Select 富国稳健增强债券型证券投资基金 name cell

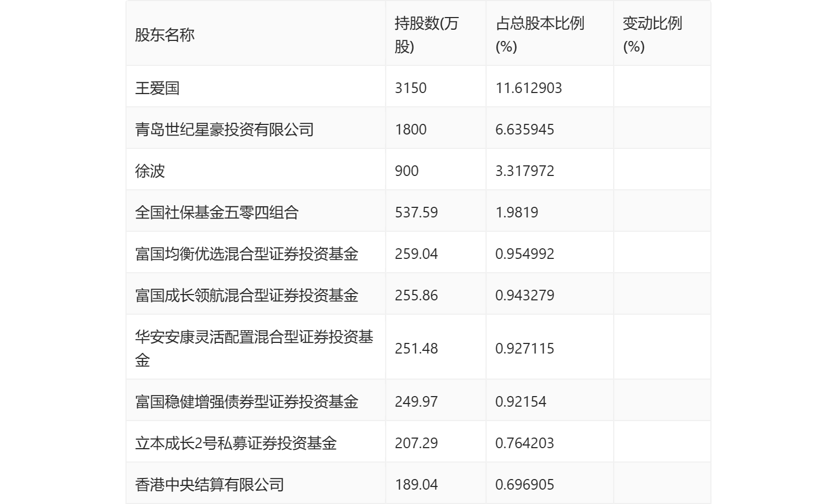point(247,401)
